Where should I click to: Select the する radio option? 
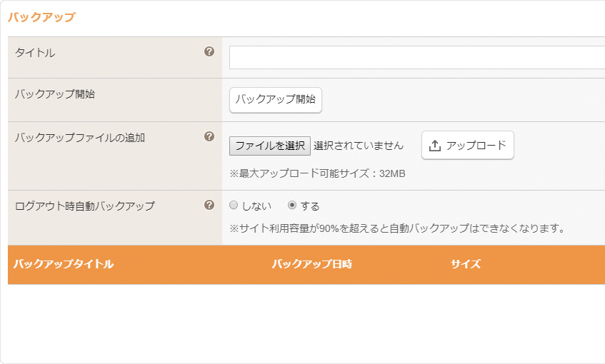292,206
